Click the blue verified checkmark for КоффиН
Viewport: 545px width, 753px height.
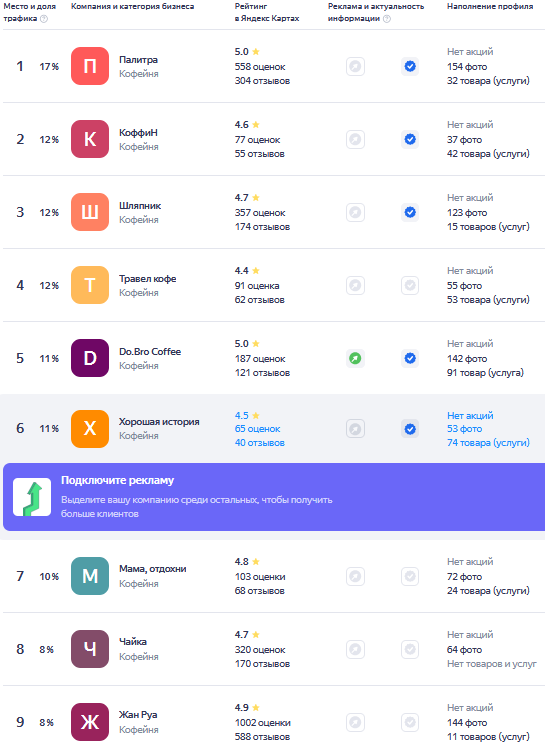410,139
